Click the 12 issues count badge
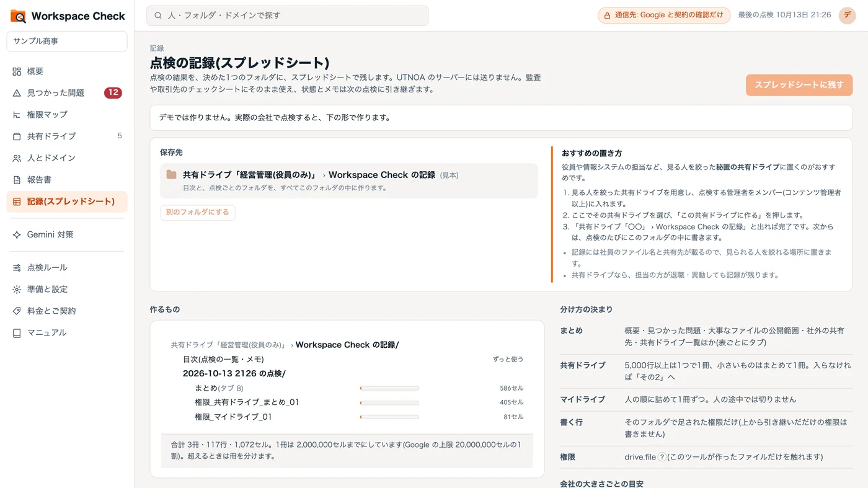868x488 pixels. coord(113,93)
